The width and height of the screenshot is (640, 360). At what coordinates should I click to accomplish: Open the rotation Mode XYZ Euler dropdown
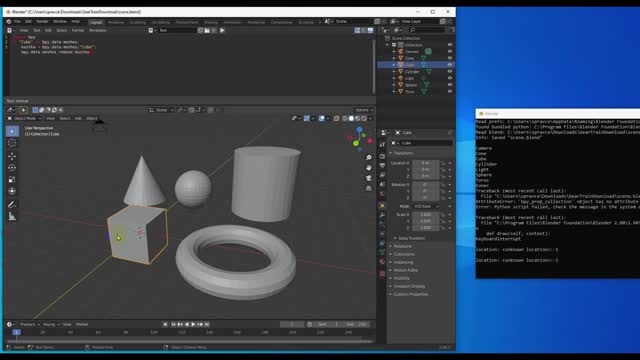426,206
